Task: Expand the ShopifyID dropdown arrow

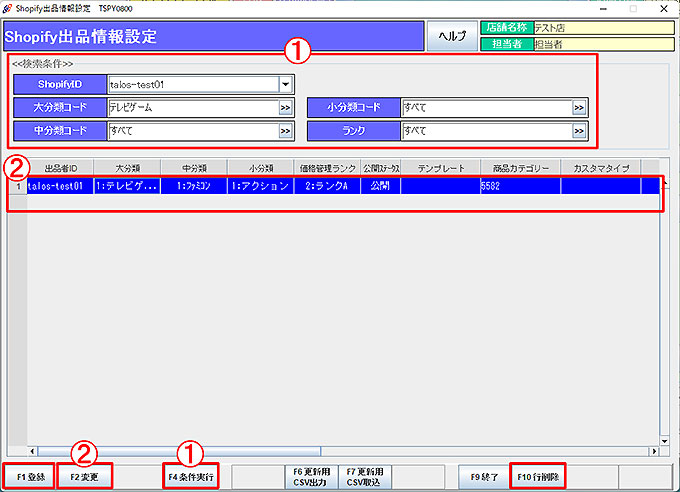Action: 286,86
